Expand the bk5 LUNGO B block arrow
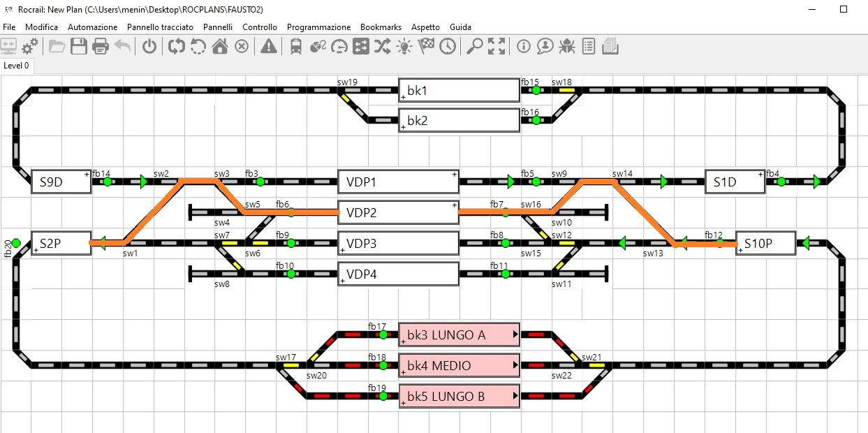The height and width of the screenshot is (433, 868). click(516, 396)
